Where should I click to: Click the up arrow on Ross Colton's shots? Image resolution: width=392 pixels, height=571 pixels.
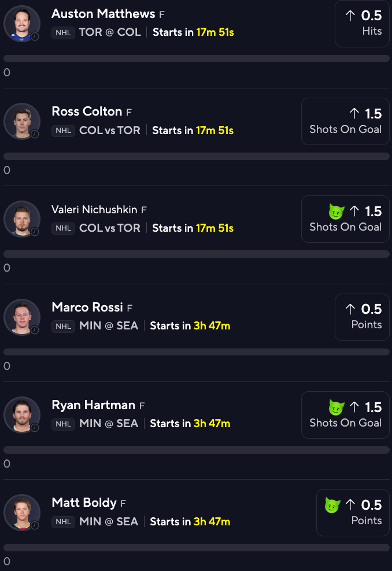(x=354, y=114)
